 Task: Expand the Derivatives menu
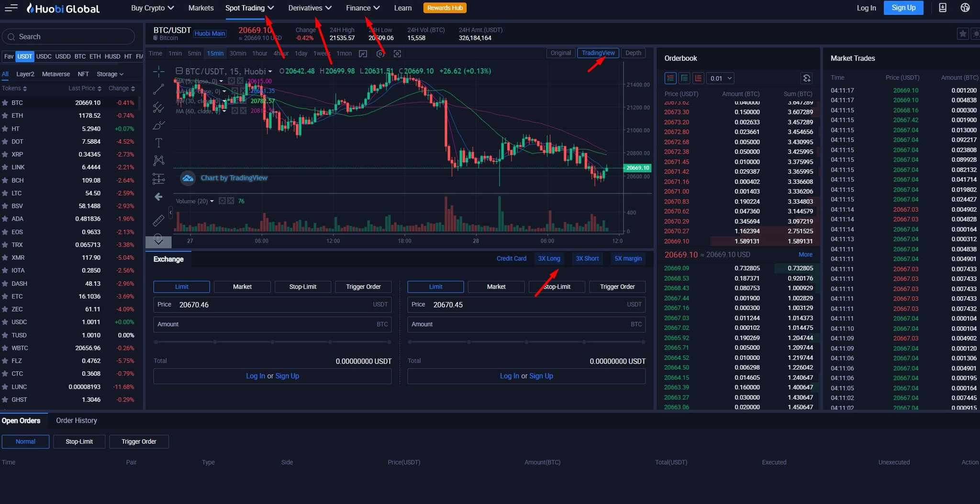pos(310,8)
